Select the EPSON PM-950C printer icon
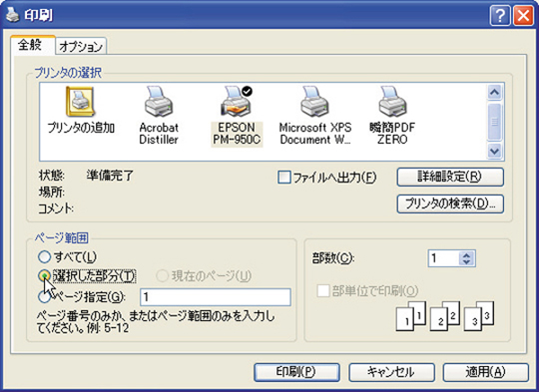Viewport: 539px width, 392px height. [x=237, y=116]
